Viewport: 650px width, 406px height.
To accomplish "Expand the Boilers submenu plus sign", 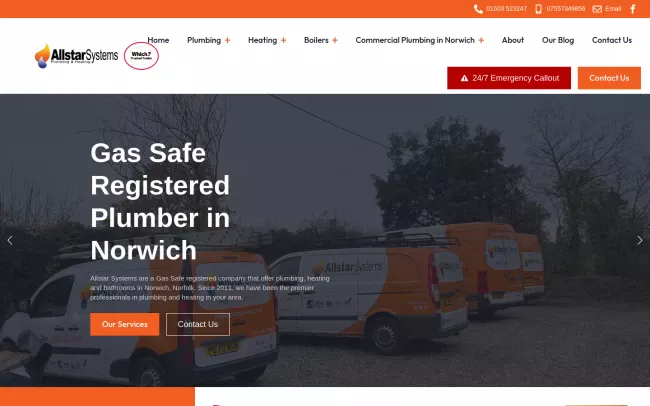I will (335, 40).
